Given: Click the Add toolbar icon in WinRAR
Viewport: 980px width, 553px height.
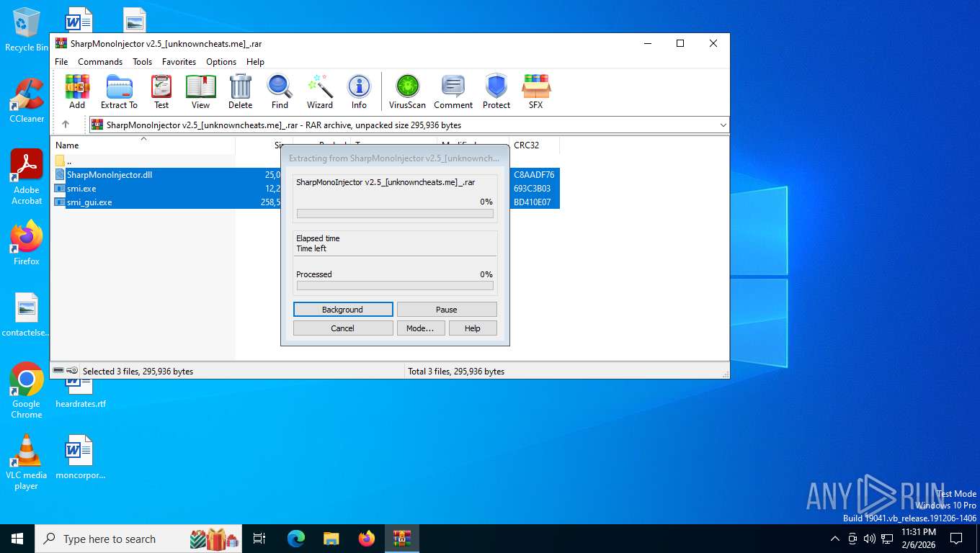Looking at the screenshot, I should click(77, 91).
